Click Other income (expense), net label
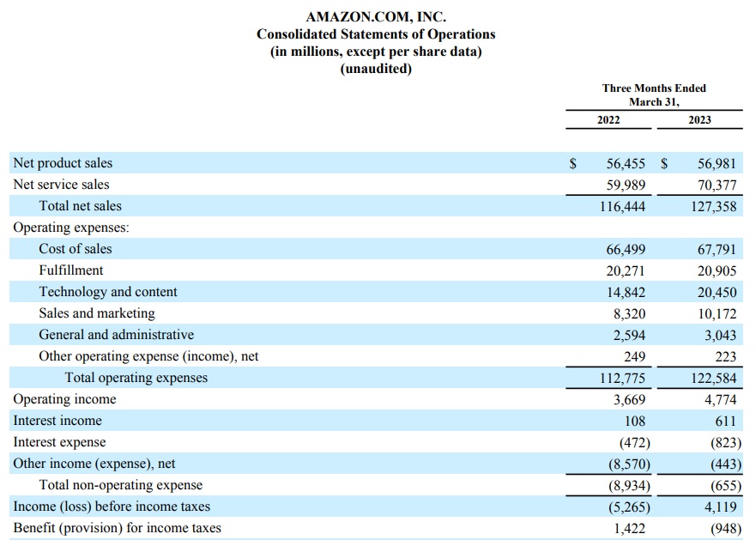Image resolution: width=756 pixels, height=540 pixels. (94, 464)
